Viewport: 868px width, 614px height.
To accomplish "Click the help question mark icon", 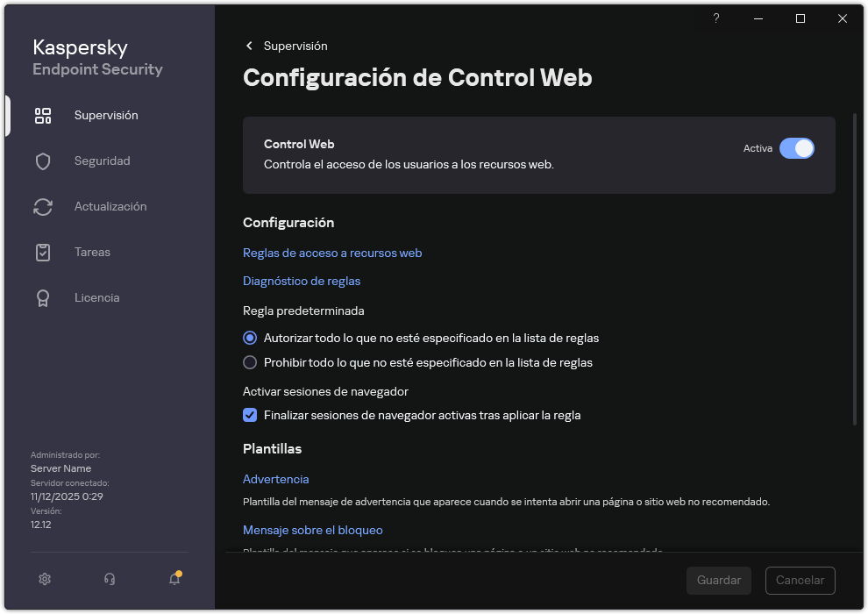I will point(715,18).
